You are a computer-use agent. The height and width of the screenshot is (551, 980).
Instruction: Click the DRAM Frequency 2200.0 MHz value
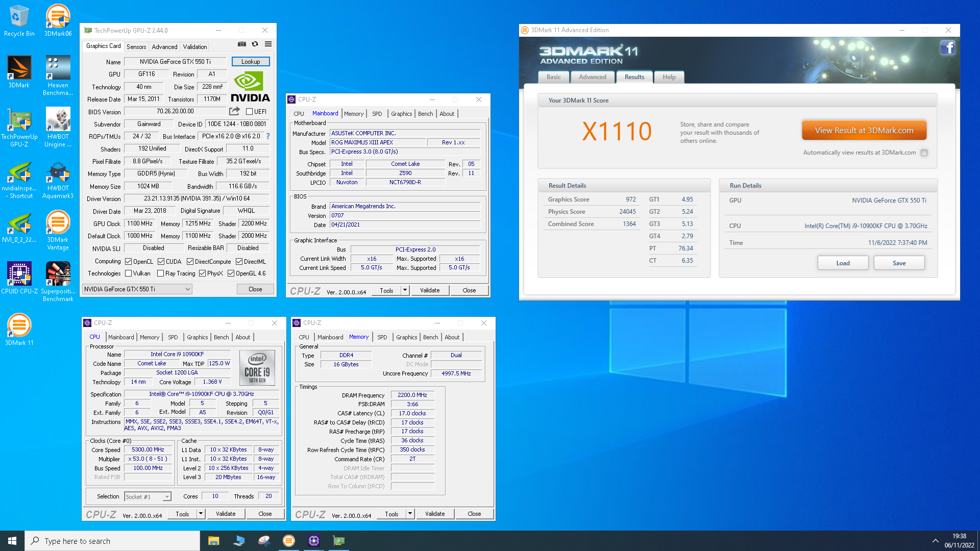(412, 395)
